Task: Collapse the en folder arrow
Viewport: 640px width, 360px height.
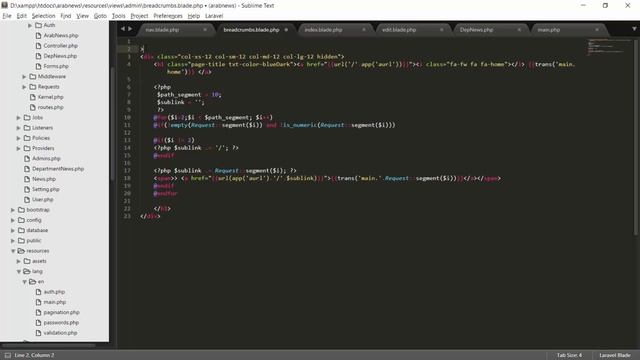Action: [x=24, y=282]
